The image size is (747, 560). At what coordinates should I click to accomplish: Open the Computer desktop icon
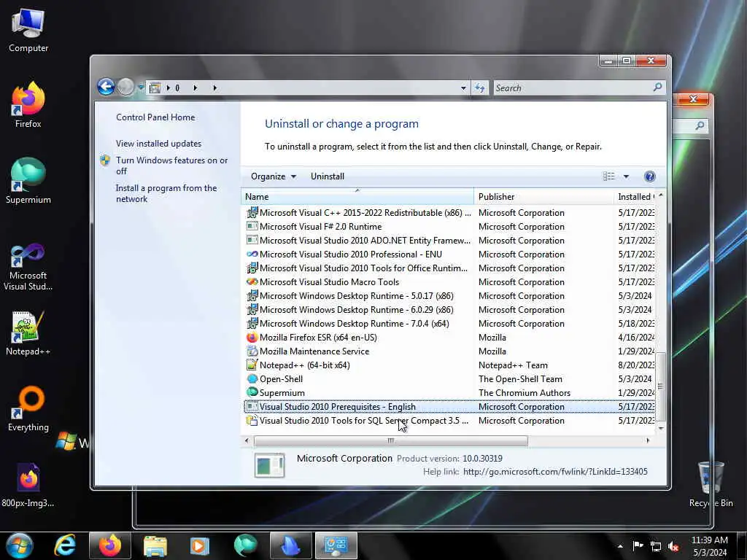coord(28,30)
